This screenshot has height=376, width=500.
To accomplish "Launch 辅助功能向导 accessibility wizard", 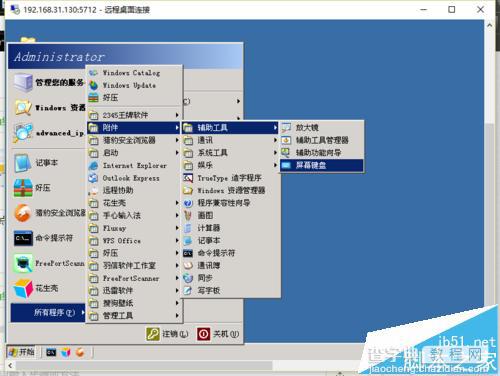I will click(321, 153).
